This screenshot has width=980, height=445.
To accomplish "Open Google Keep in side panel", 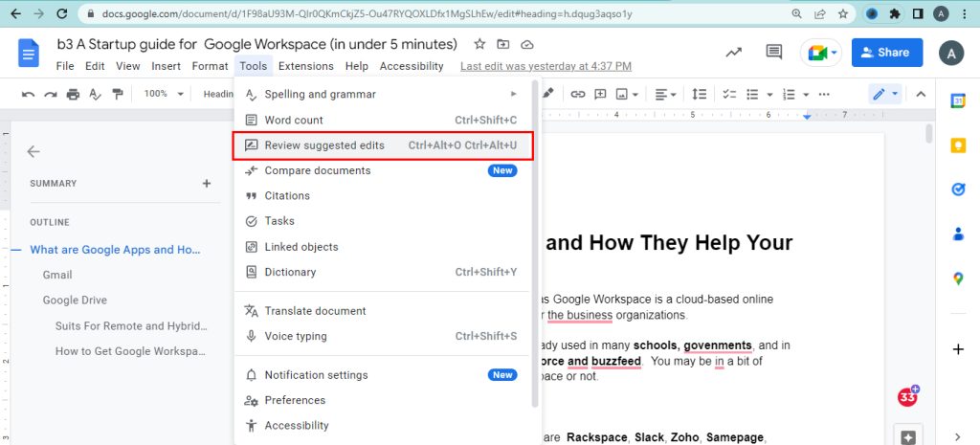I will pos(958,145).
